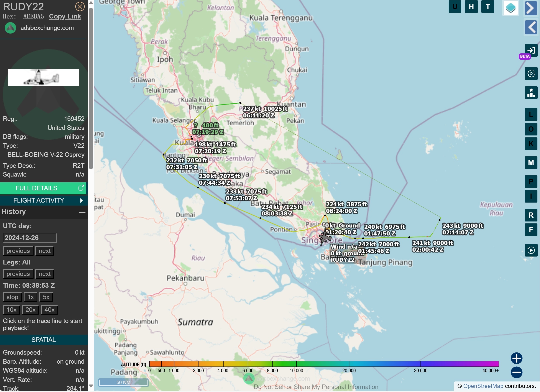Set playback speed to 10x

point(11,310)
